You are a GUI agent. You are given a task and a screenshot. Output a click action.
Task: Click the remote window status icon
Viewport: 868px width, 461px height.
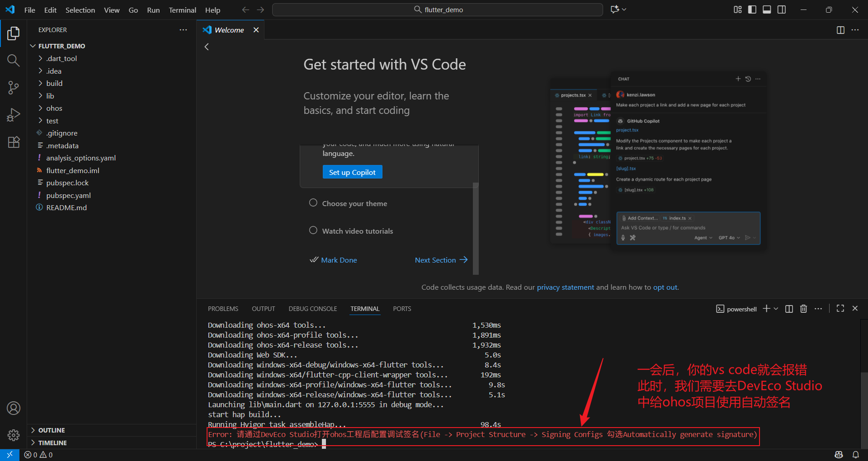point(9,455)
